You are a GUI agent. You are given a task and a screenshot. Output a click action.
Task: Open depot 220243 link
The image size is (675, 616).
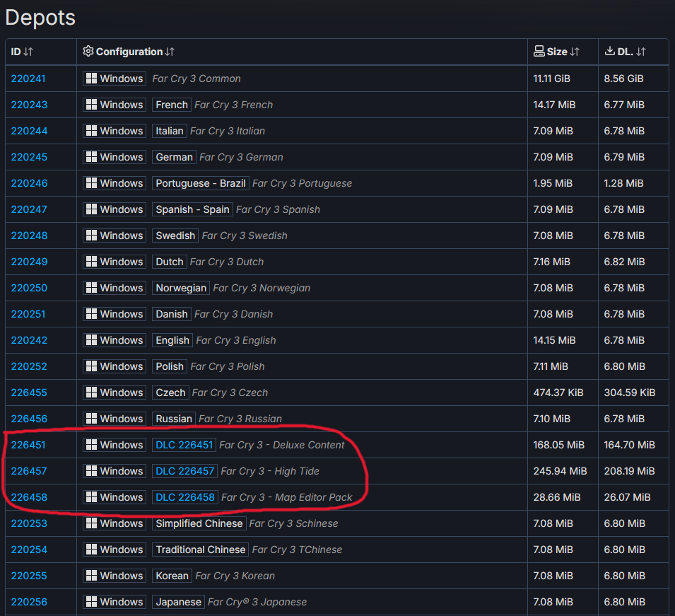pos(29,105)
